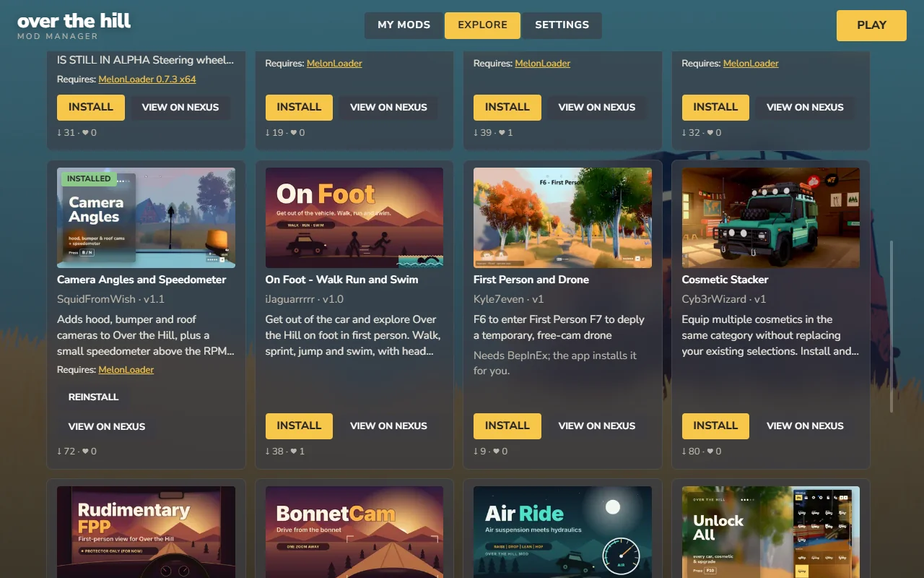The image size is (924, 578).
Task: Open MelonLoader link in card with 19 downloads
Action: click(334, 64)
